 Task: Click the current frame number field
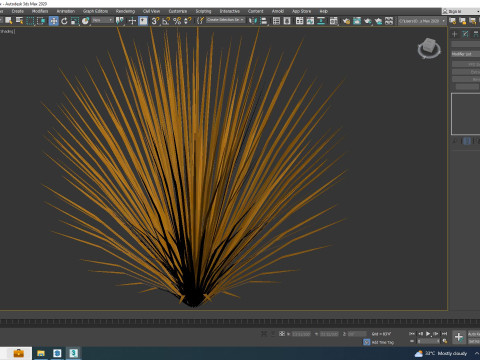[x=428, y=341]
